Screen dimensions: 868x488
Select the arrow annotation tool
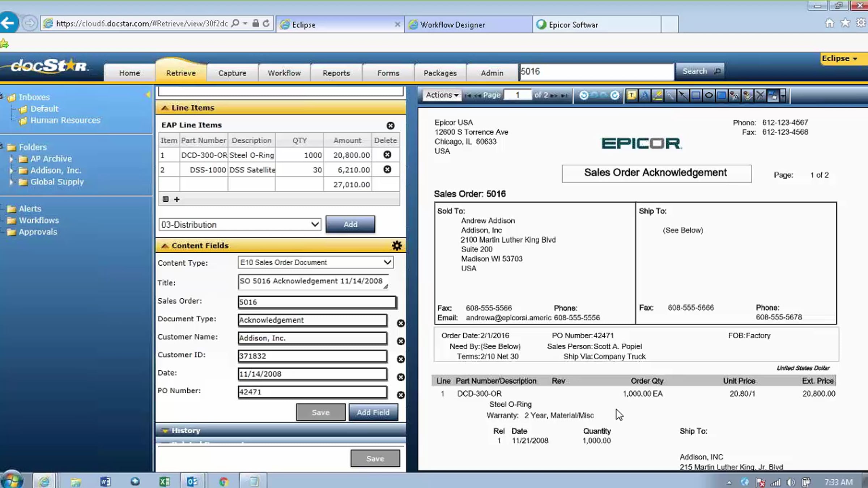point(682,95)
